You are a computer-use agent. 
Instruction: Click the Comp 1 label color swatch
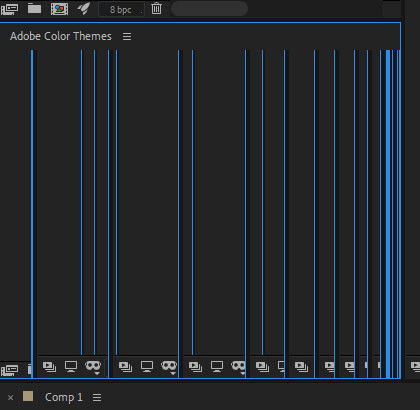pos(28,396)
